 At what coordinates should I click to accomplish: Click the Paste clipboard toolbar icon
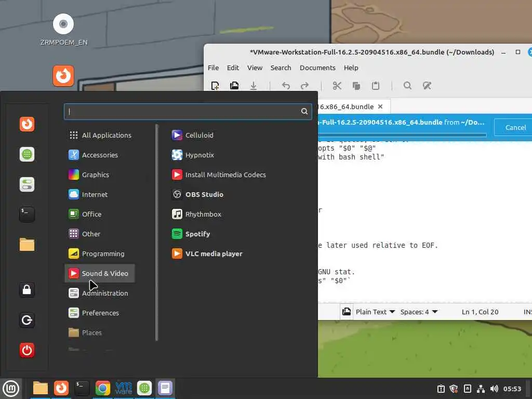(x=376, y=86)
